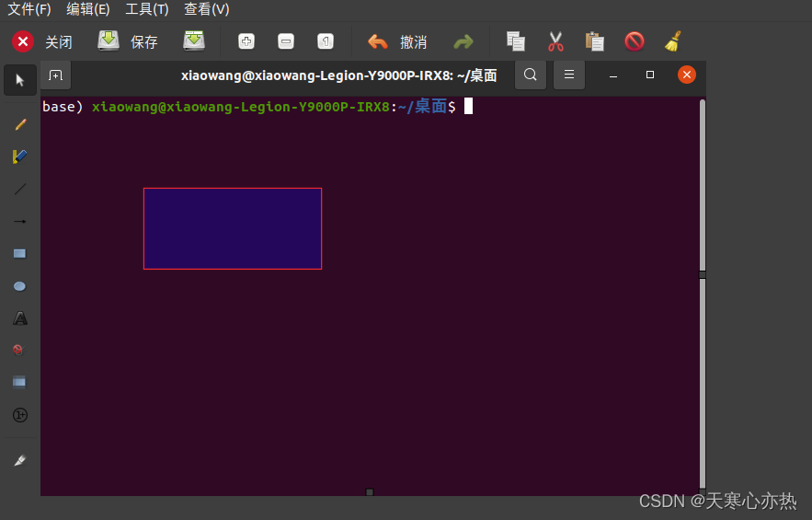Select the ellipse drawing tool
Screen dimensions: 812x520
(19, 286)
